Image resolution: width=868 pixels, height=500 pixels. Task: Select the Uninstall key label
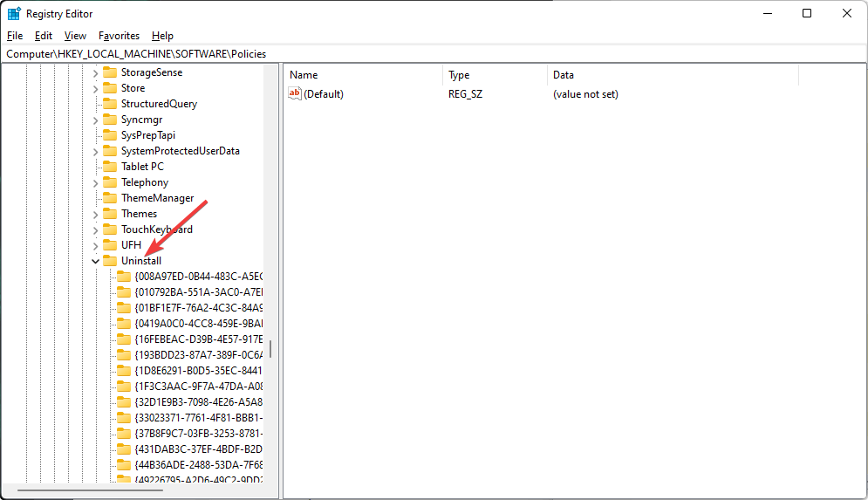pyautogui.click(x=141, y=261)
